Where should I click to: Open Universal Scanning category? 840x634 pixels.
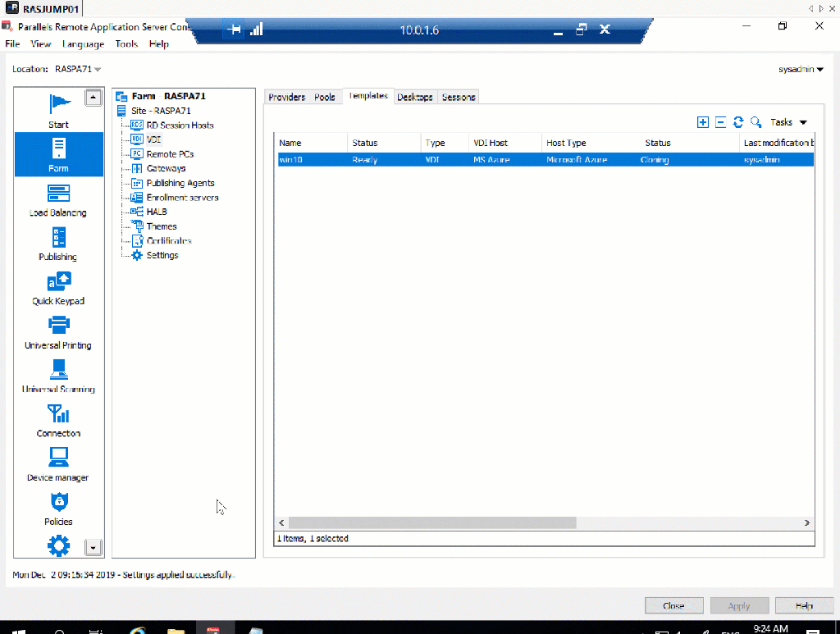click(58, 376)
